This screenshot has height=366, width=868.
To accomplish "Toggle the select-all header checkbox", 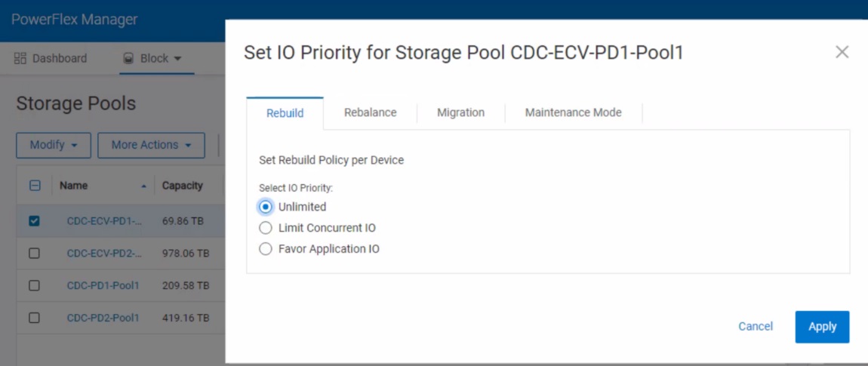I will (x=35, y=186).
